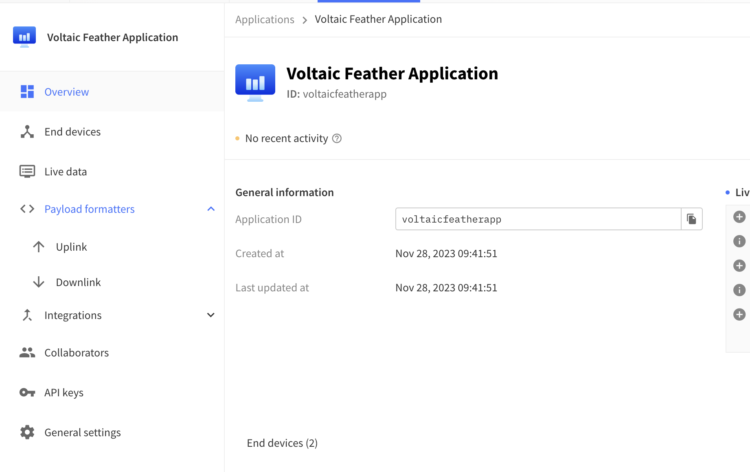Copy the Application ID to clipboard

pos(692,219)
